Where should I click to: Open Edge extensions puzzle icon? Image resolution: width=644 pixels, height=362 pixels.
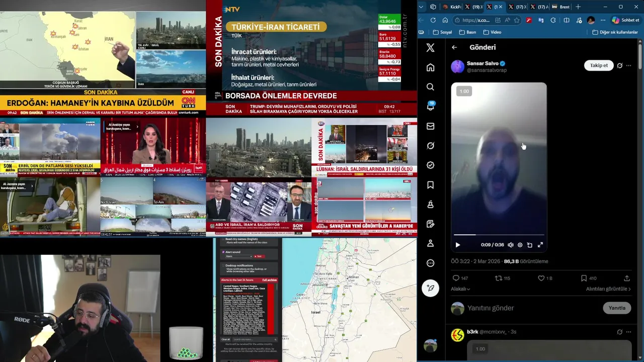point(553,20)
